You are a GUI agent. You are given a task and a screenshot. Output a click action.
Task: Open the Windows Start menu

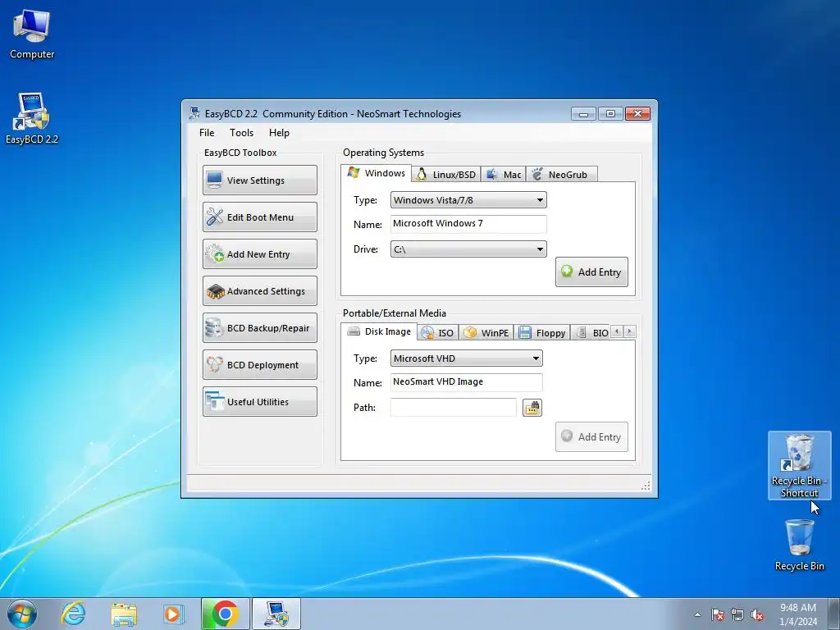tap(22, 614)
